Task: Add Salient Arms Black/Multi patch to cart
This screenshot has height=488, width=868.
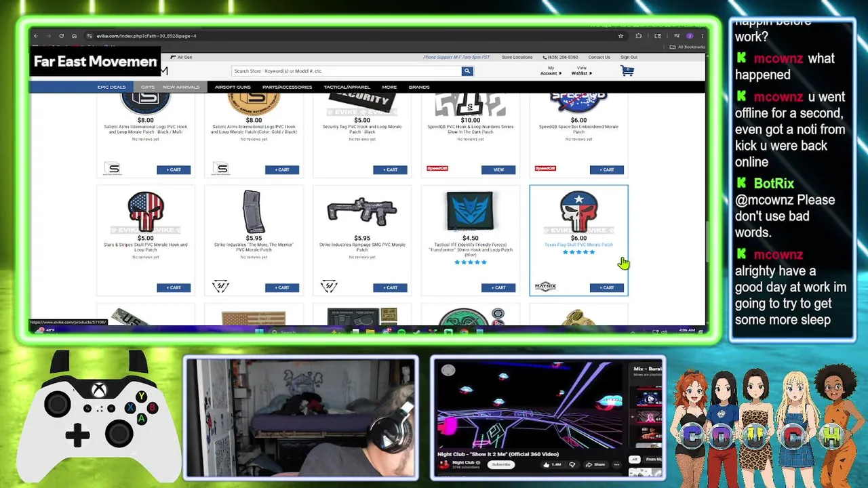Action: coord(174,169)
